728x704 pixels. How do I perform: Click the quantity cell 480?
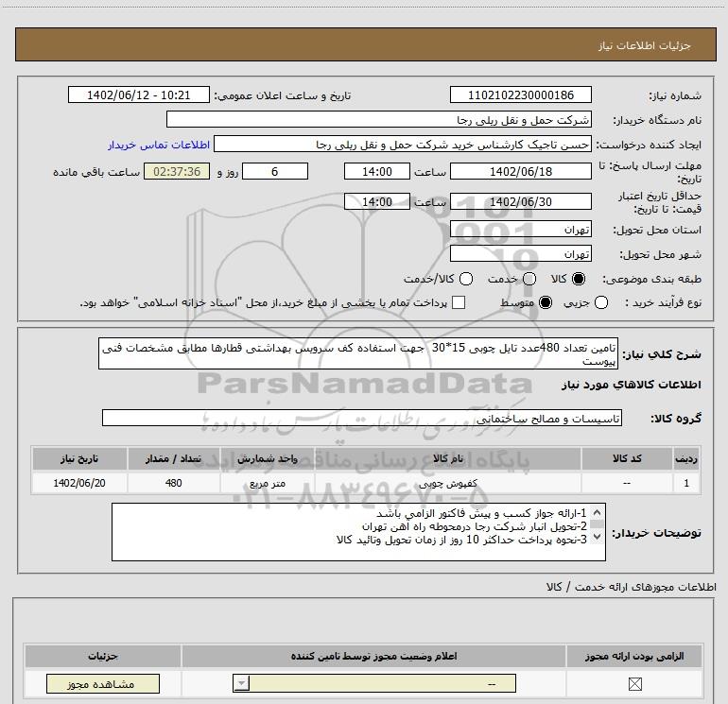174,483
